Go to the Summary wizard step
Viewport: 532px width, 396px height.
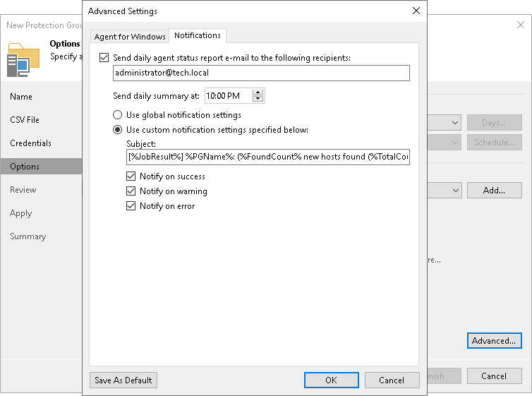[x=28, y=236]
